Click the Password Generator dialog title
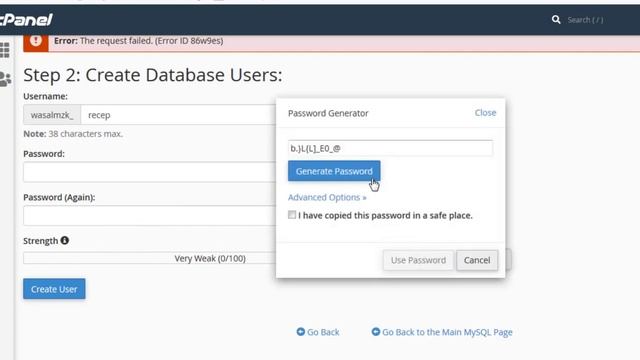Image resolution: width=640 pixels, height=360 pixels. pyautogui.click(x=328, y=113)
